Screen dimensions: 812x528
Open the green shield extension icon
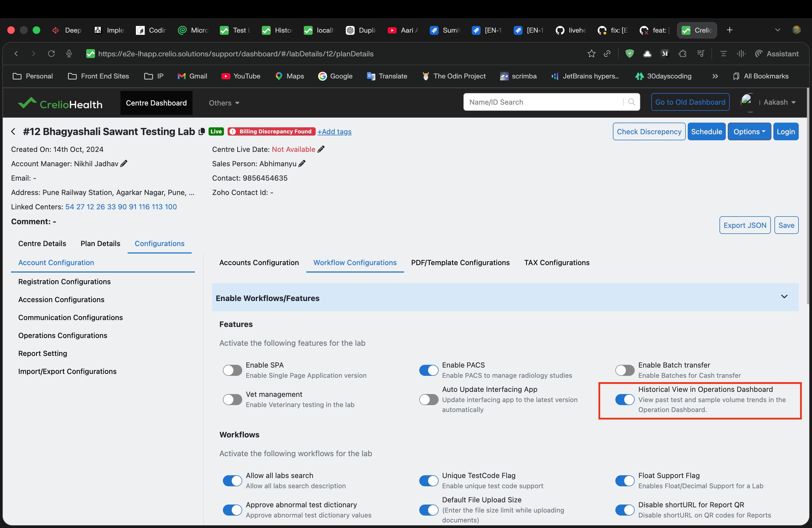point(629,54)
